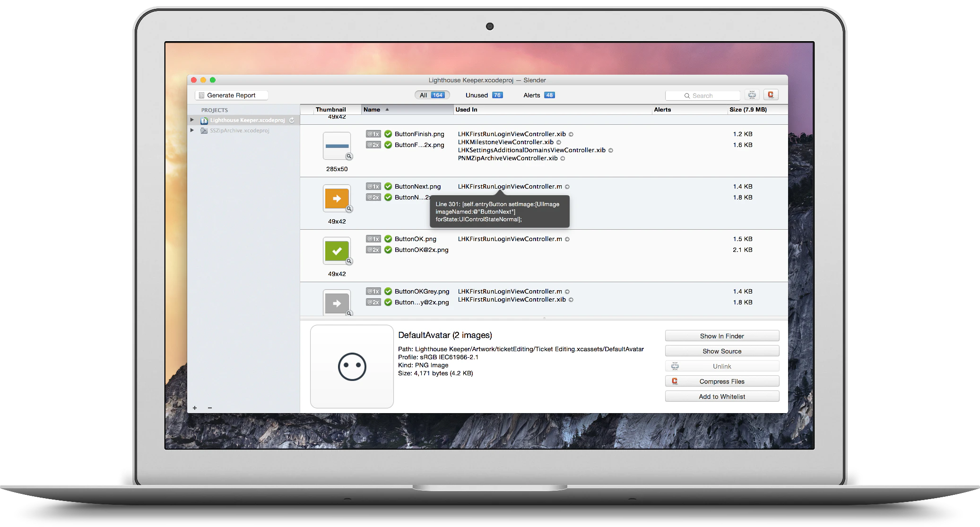980x527 pixels.
Task: Click the magnifier on the ButtonNext thumbnail
Action: (349, 209)
